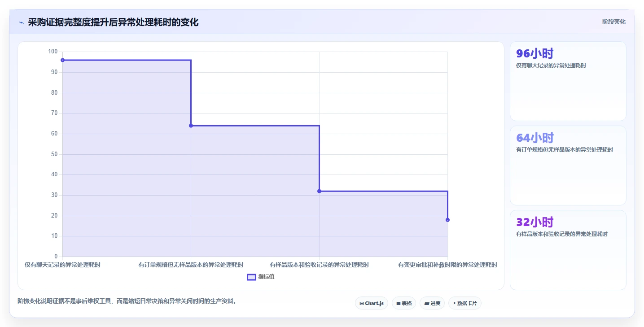
Task: Click card caption 有样品版本和验收记录的异常处理耗时
Action: click(x=562, y=234)
